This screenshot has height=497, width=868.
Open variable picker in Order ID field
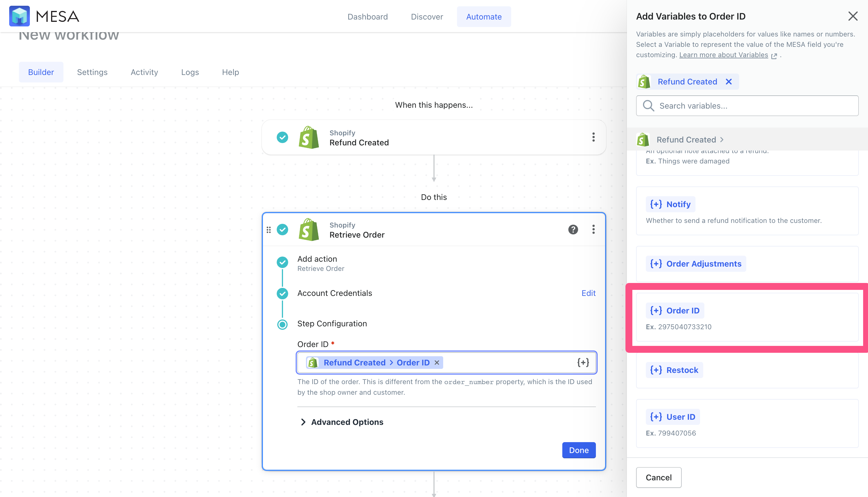pyautogui.click(x=583, y=363)
